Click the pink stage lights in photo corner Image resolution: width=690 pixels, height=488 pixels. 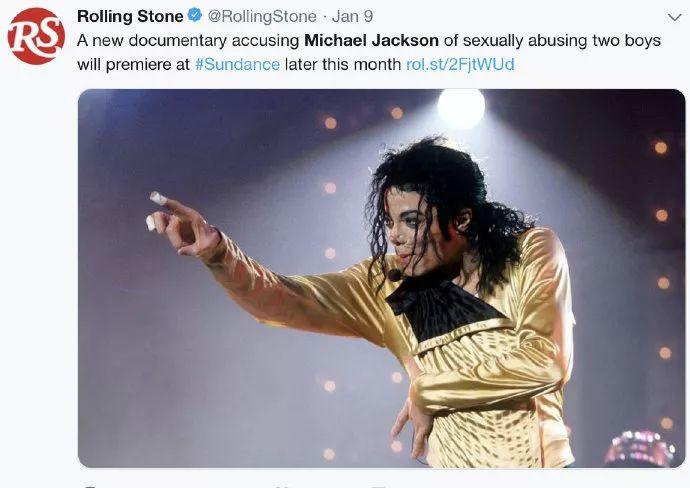click(641, 448)
